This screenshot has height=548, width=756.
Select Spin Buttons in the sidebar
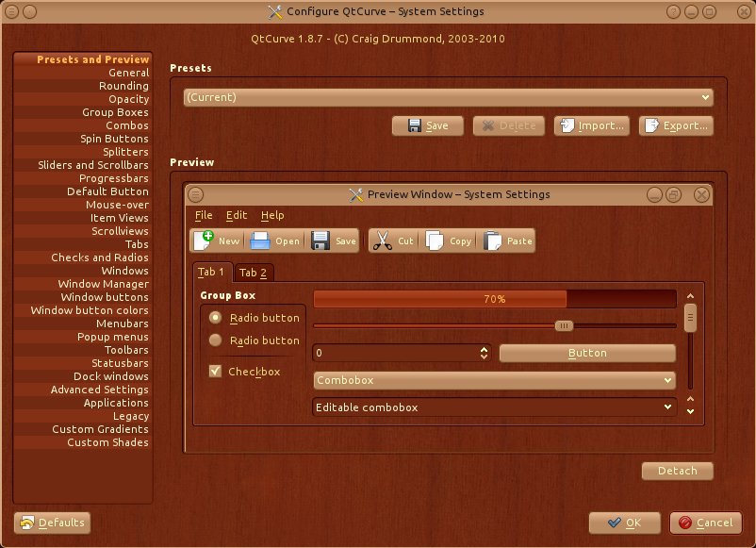tap(83, 139)
